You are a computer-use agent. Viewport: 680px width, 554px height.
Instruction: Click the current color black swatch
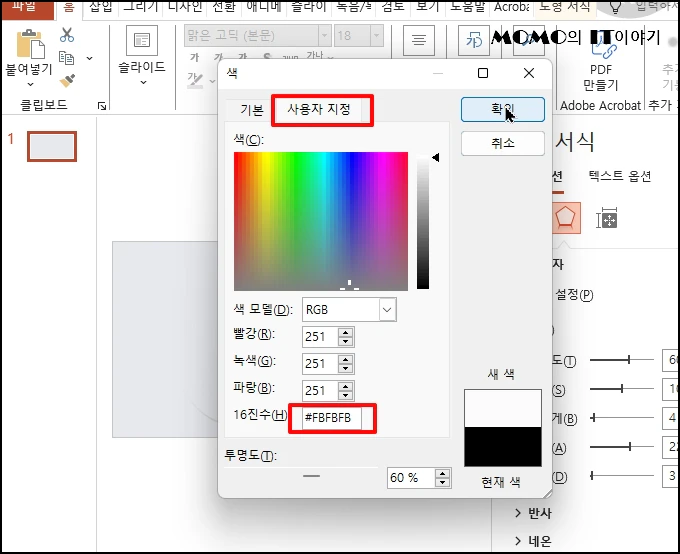(x=503, y=446)
